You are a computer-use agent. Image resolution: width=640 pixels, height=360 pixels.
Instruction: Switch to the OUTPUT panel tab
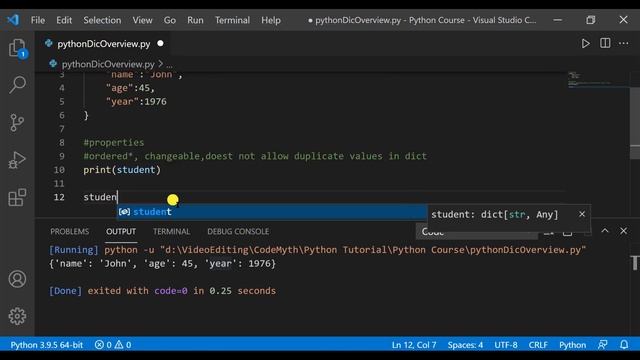click(121, 231)
